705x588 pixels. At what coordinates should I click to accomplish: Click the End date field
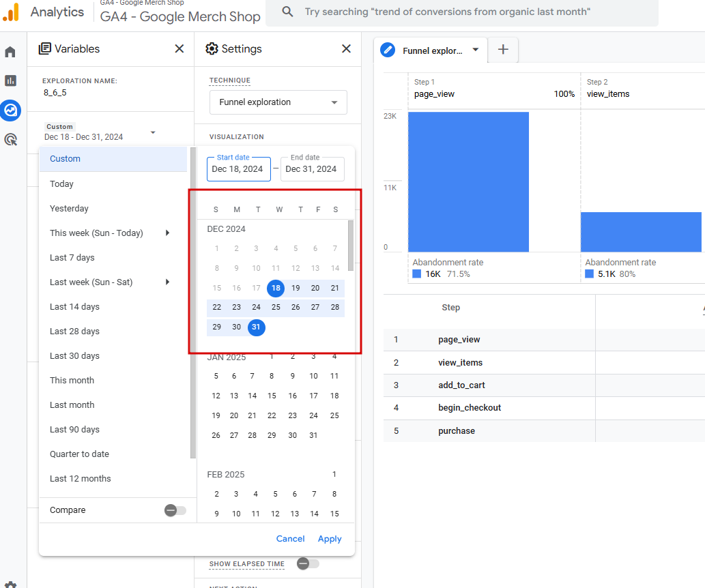point(313,169)
